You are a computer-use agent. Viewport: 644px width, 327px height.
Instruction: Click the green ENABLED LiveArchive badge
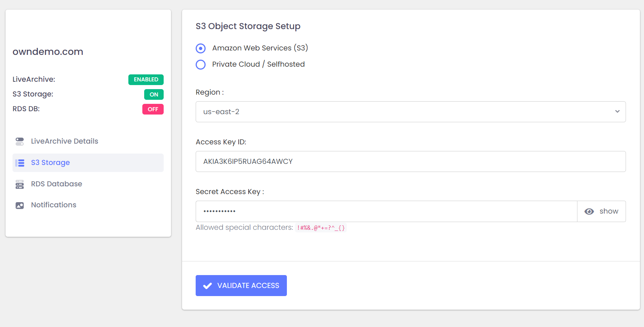(x=146, y=80)
